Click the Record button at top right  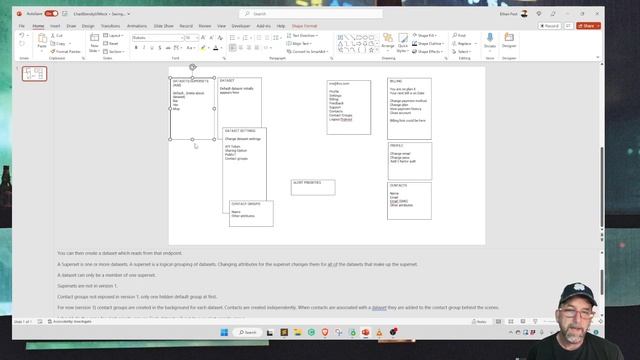549,26
